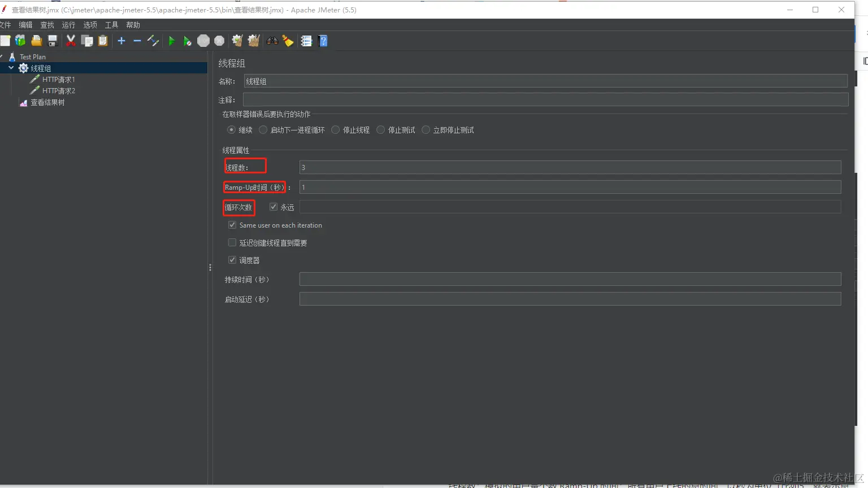868x488 pixels.
Task: Select HTTP请求1 in the tree
Action: [x=58, y=80]
